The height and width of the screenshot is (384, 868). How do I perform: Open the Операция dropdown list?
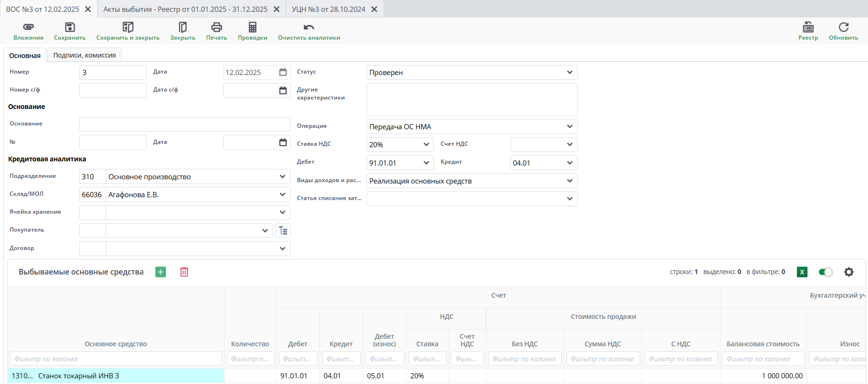click(x=569, y=126)
